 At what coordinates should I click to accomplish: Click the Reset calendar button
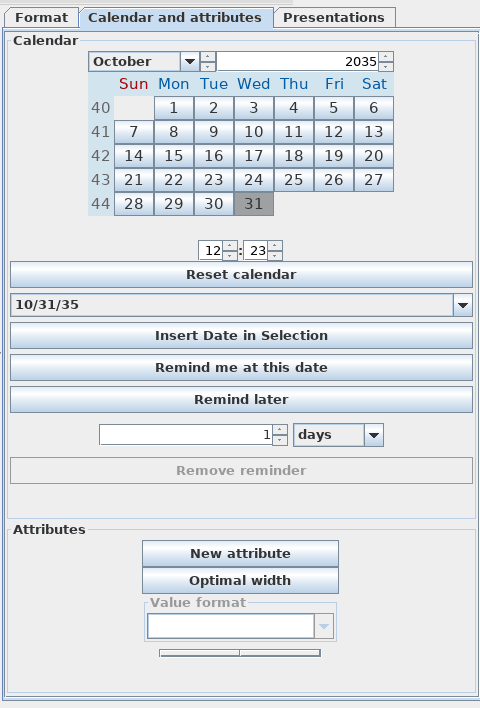click(241, 275)
